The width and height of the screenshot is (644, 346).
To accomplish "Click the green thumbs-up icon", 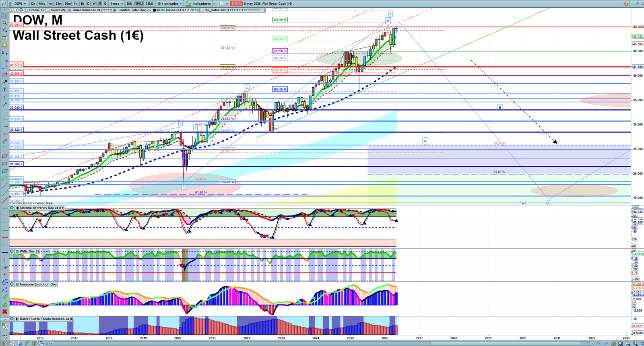I will click(5, 305).
